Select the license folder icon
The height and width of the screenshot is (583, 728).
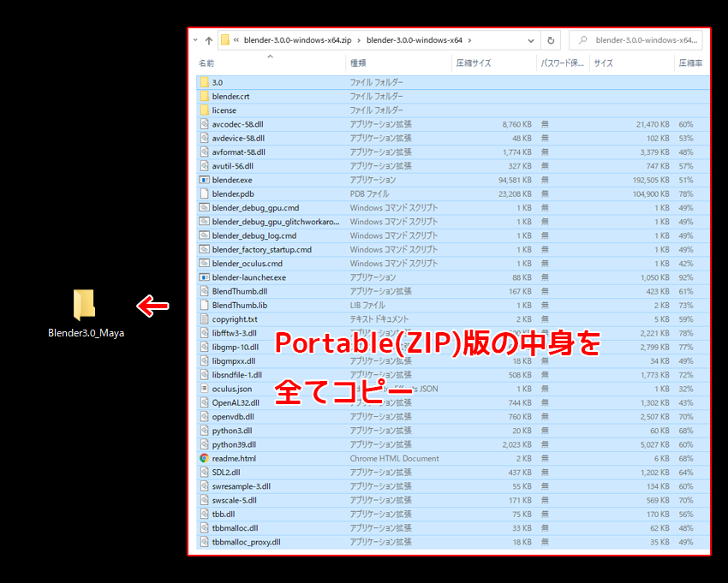pyautogui.click(x=204, y=110)
